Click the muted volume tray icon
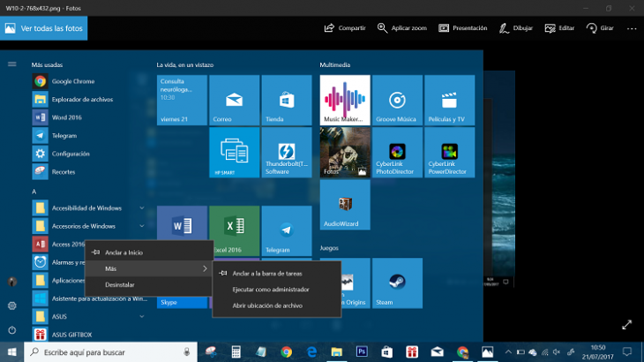This screenshot has width=644, height=362. [x=557, y=352]
